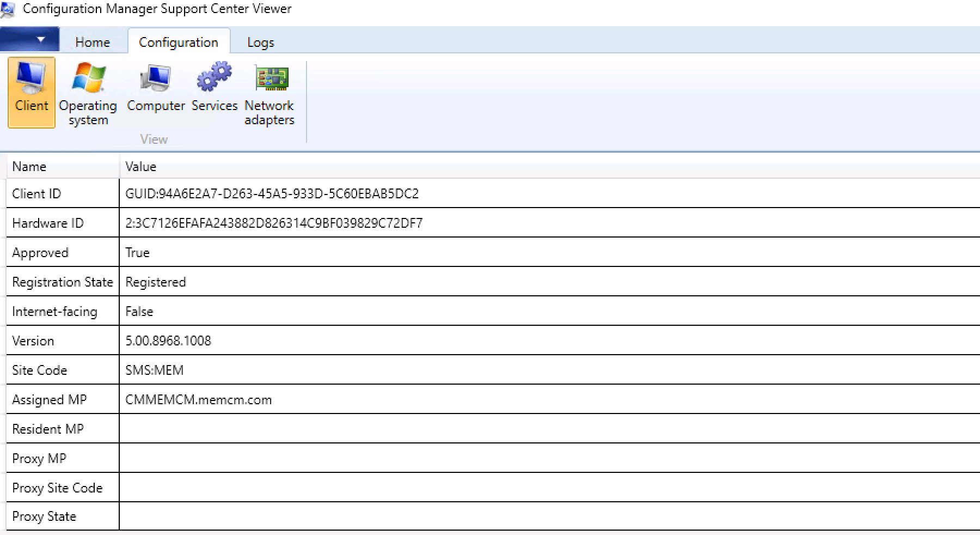This screenshot has width=980, height=535.
Task: Click the Registration State name cell
Action: click(x=63, y=282)
